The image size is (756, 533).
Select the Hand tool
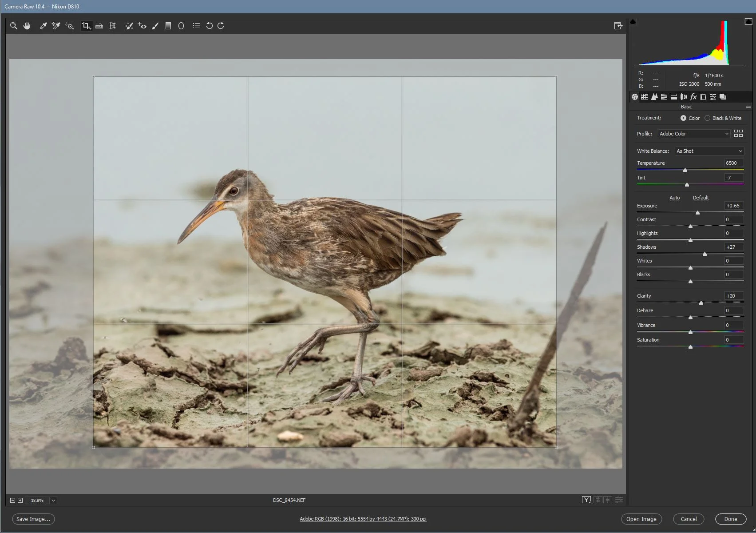pyautogui.click(x=27, y=26)
